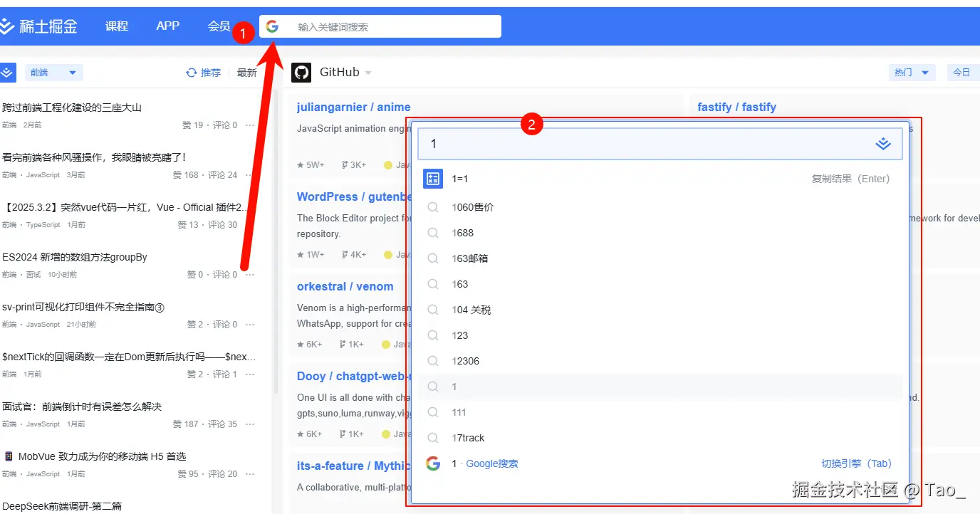The width and height of the screenshot is (980, 514).
Task: Open the 会员 menu item
Action: click(x=219, y=26)
